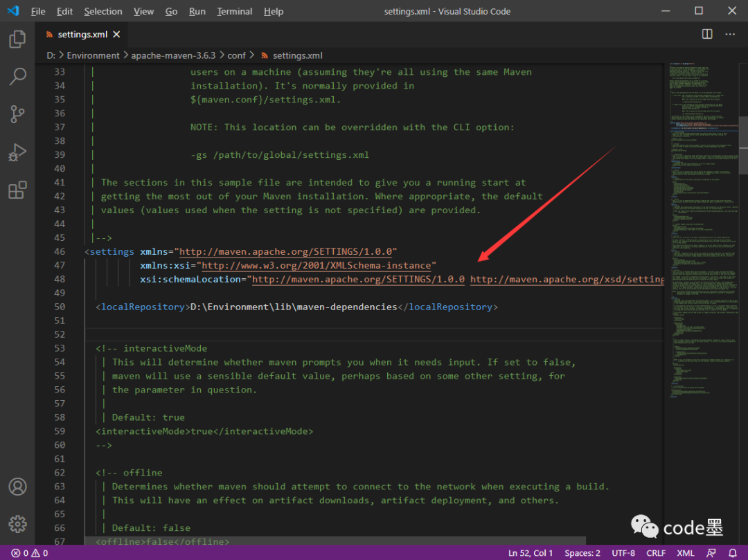Expand the D: breadcrumb segment
The height and width of the screenshot is (560, 748).
tap(51, 56)
